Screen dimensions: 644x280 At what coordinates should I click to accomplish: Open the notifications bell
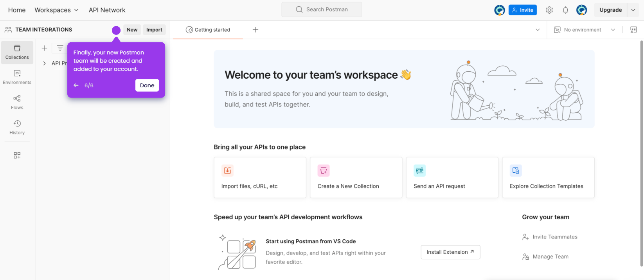tap(565, 10)
